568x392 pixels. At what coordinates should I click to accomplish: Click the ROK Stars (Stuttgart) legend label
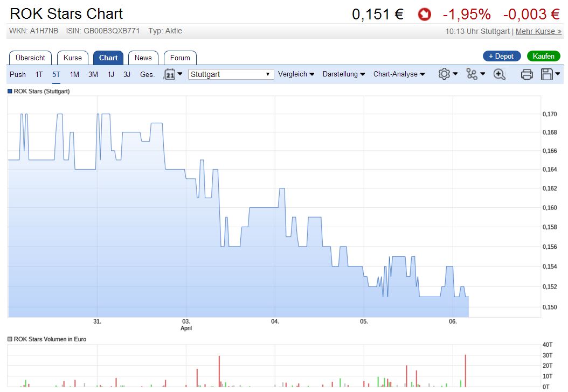41,91
